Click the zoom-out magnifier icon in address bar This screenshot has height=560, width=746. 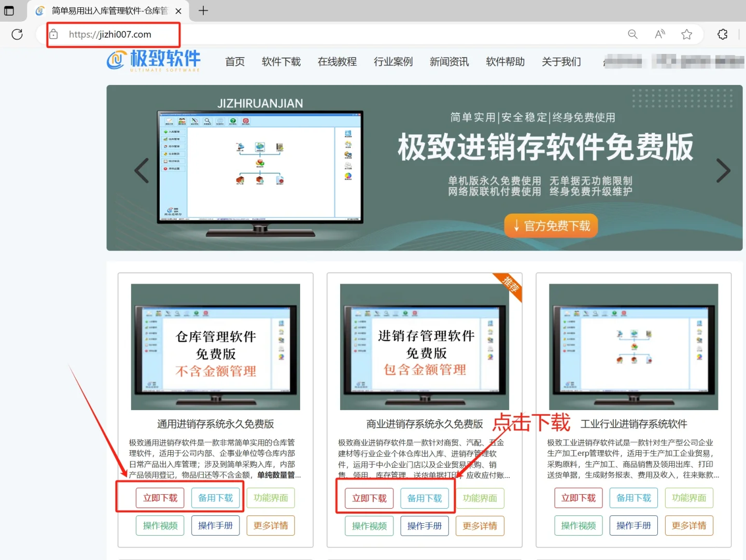(632, 34)
